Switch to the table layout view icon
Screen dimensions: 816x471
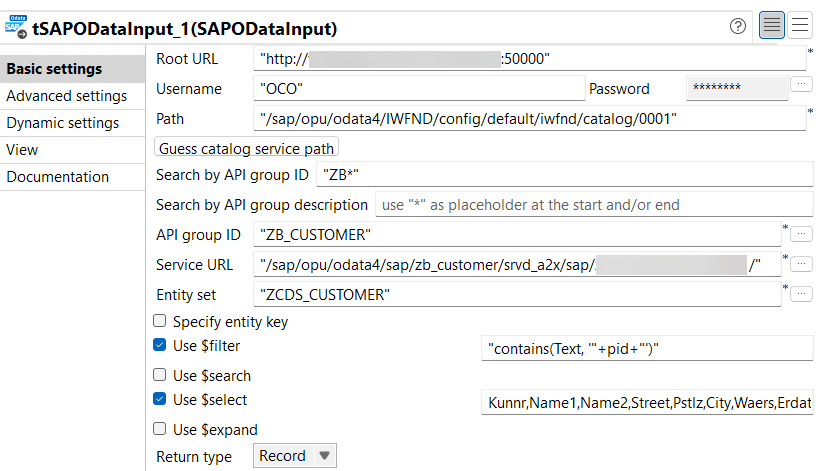(x=771, y=26)
